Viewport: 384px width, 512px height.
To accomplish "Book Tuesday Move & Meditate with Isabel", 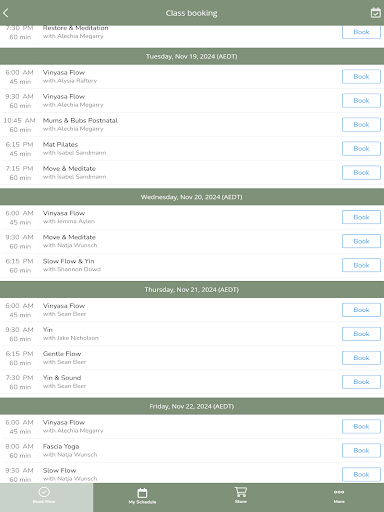I will (x=361, y=173).
